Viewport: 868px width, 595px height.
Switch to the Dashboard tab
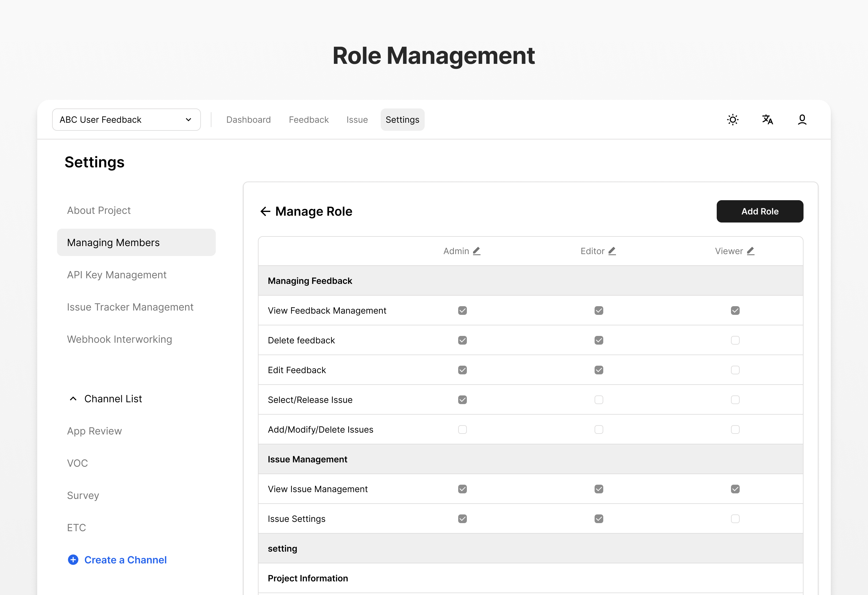click(x=248, y=119)
